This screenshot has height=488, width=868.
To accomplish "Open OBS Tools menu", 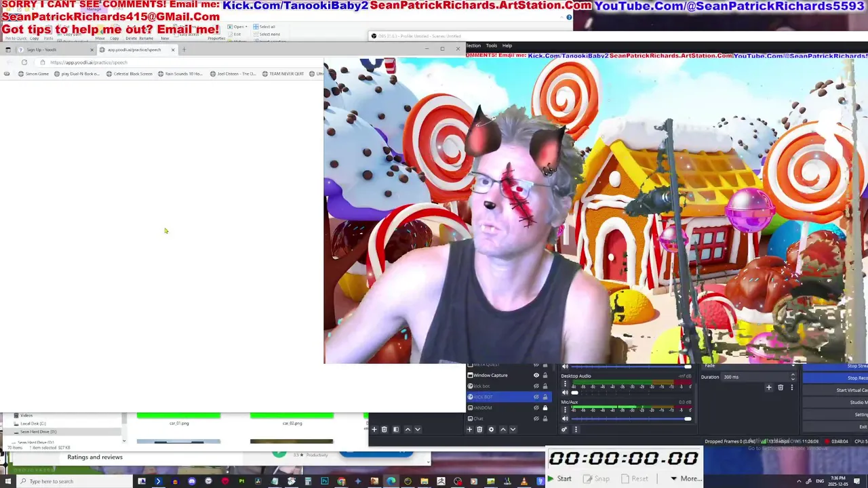I will (x=491, y=45).
